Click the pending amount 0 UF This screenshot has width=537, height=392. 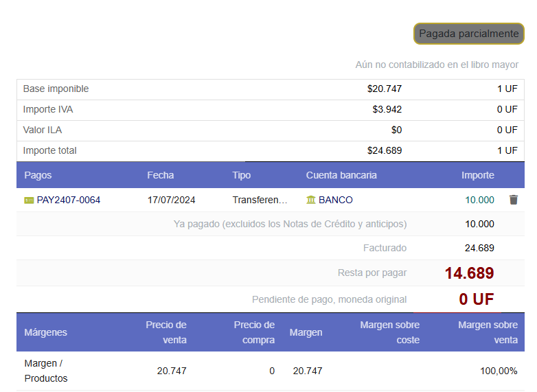click(477, 299)
